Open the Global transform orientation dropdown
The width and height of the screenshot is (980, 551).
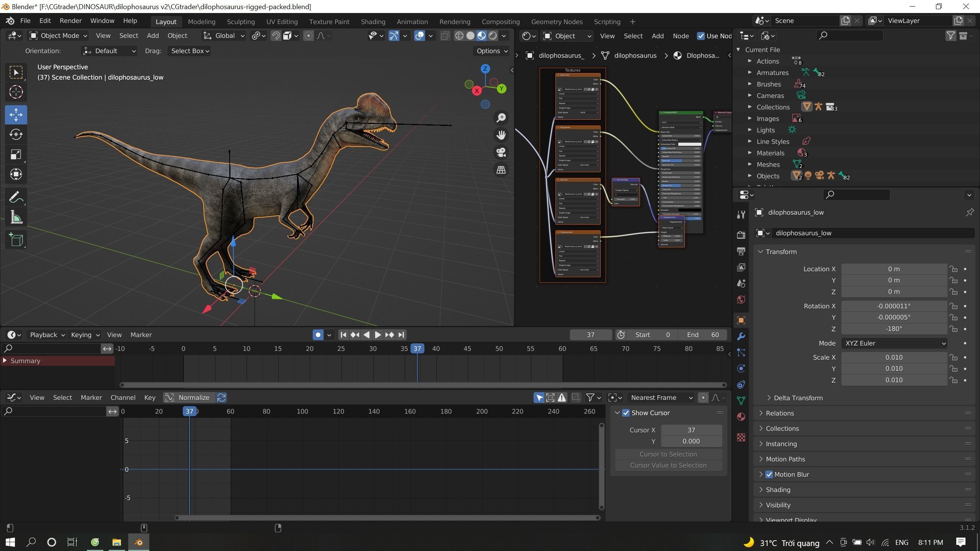[224, 36]
